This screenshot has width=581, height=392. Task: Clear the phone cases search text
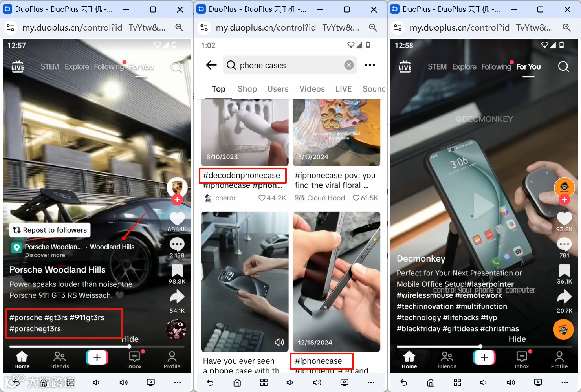(x=349, y=65)
